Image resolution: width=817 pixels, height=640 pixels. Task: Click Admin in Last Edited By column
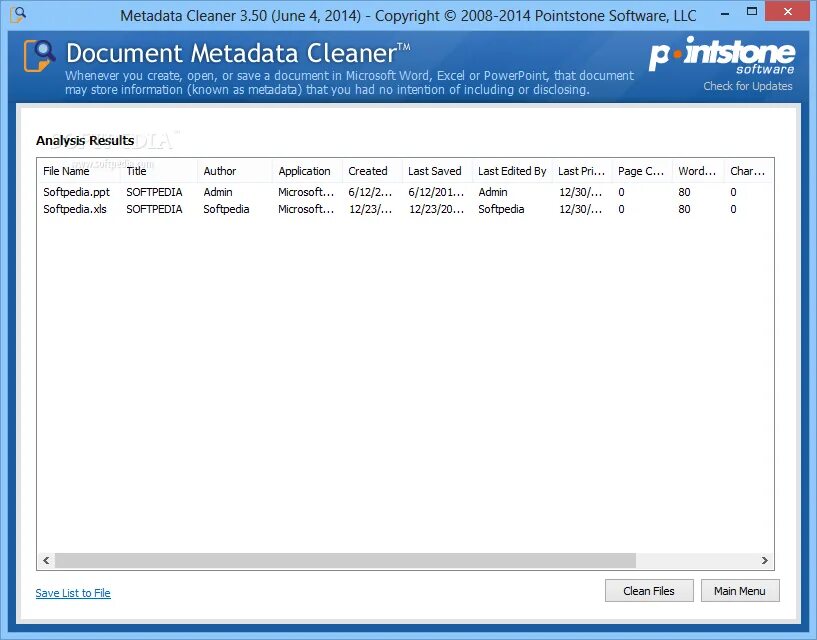click(x=493, y=192)
